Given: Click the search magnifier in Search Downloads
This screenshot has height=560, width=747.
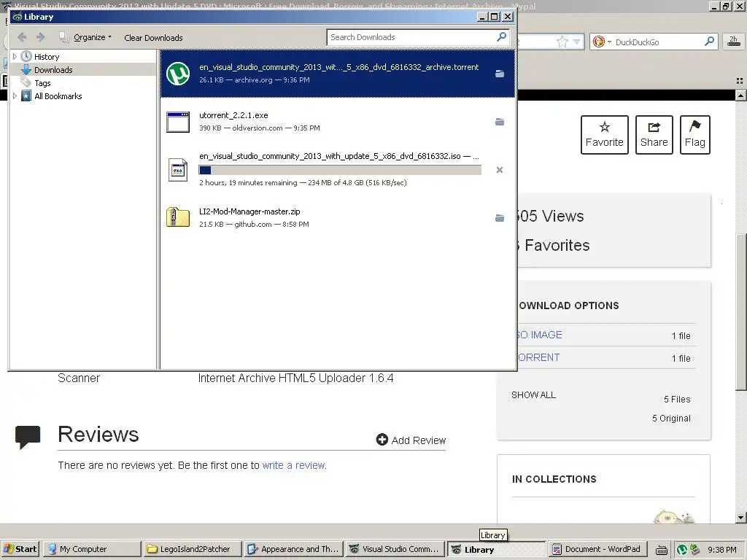Looking at the screenshot, I should (502, 36).
